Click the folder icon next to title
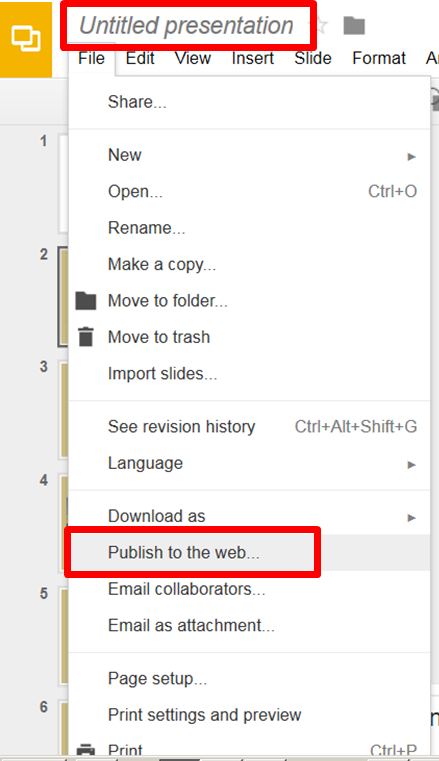The width and height of the screenshot is (439, 761). pyautogui.click(x=354, y=26)
